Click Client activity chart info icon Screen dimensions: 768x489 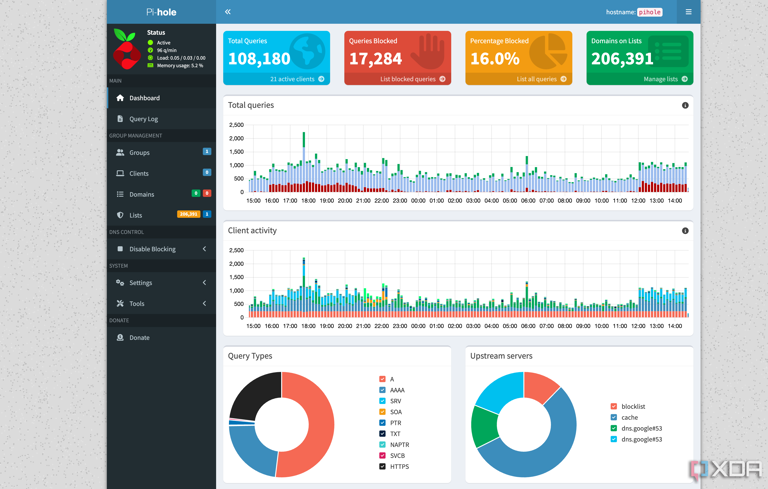(685, 231)
